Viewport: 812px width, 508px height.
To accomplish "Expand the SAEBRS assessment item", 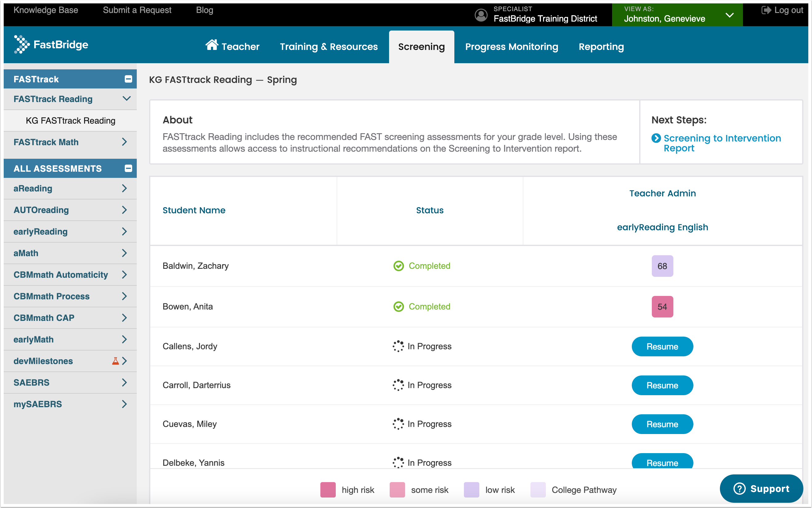I will coord(70,382).
